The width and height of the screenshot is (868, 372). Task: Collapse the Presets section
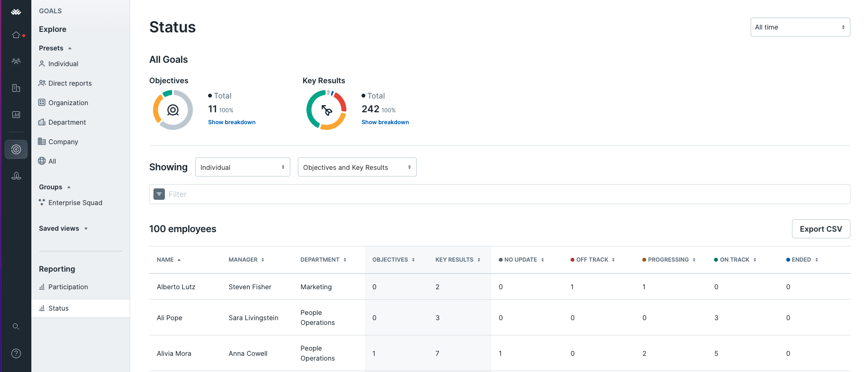coord(55,48)
